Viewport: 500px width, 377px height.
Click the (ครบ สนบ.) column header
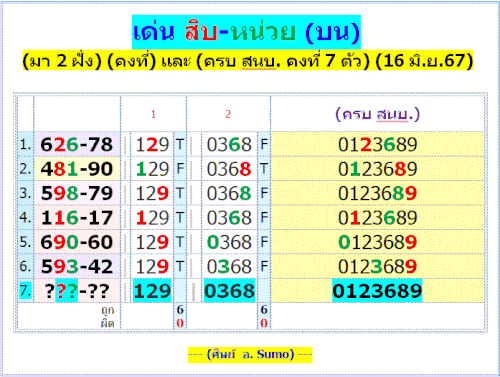[x=377, y=114]
